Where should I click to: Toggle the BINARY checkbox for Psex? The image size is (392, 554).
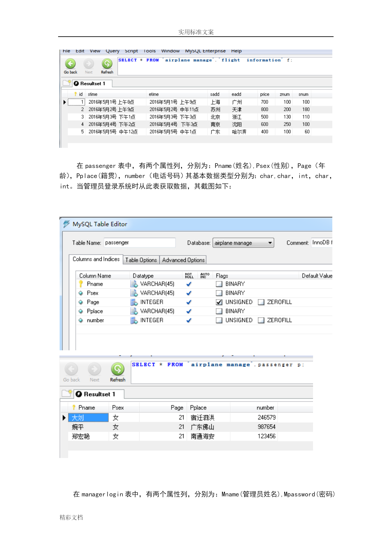tap(219, 293)
